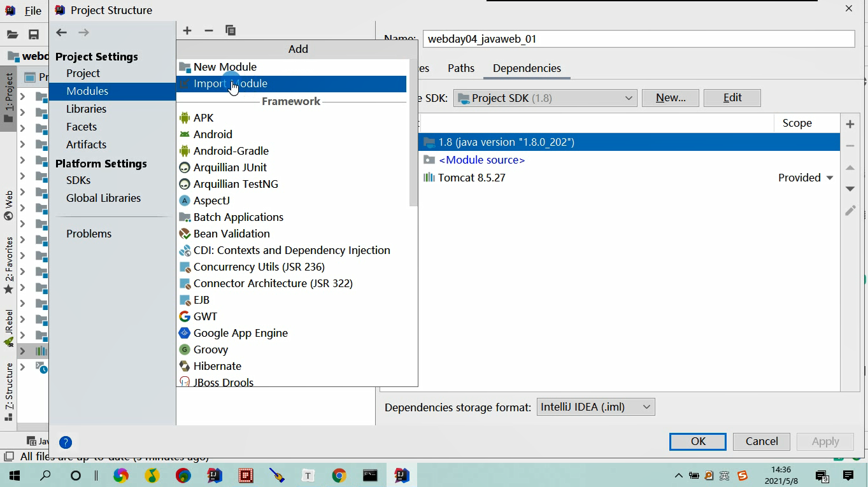Image resolution: width=868 pixels, height=487 pixels.
Task: Go back with the left arrow icon
Action: pyautogui.click(x=62, y=32)
